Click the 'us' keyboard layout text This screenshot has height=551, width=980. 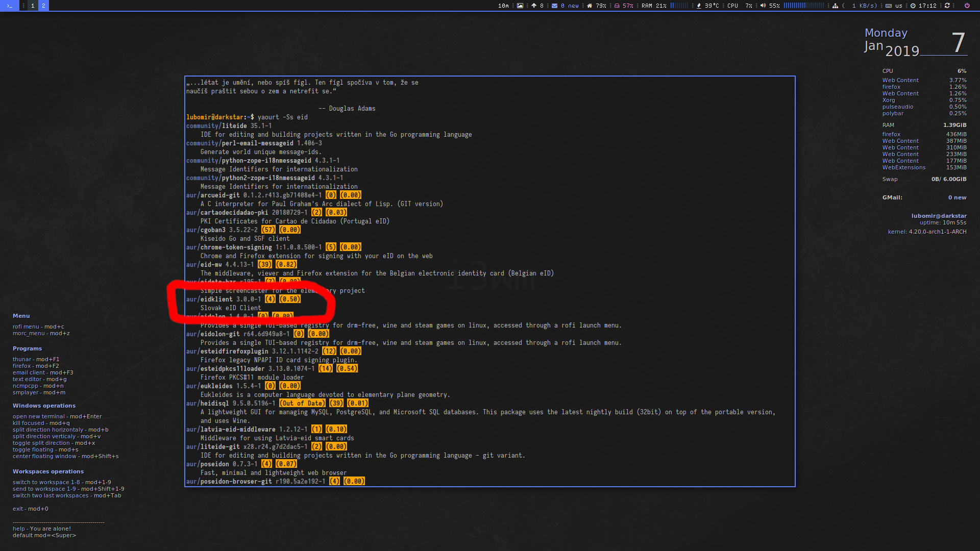pos(899,6)
